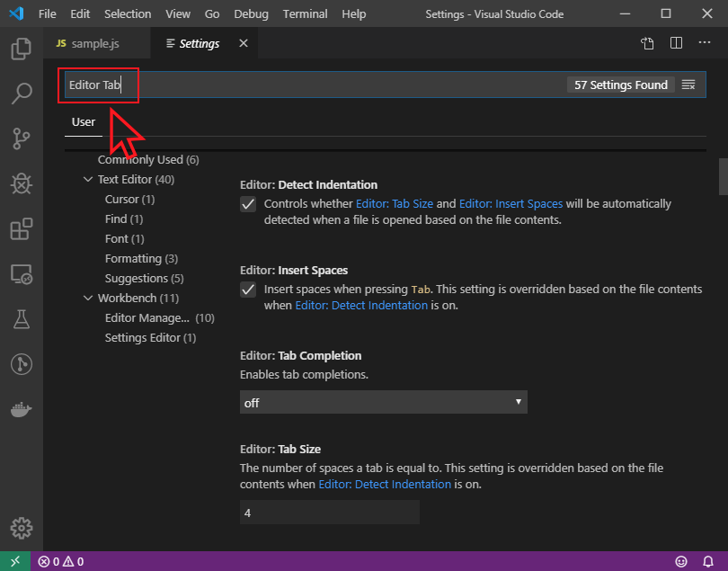Open the Go menu

212,14
